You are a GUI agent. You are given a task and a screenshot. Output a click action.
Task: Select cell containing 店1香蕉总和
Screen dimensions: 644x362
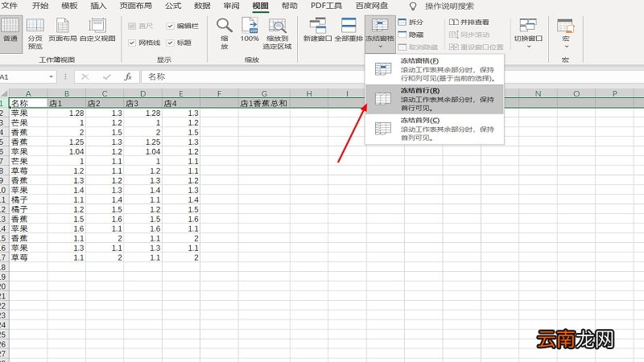pos(264,104)
